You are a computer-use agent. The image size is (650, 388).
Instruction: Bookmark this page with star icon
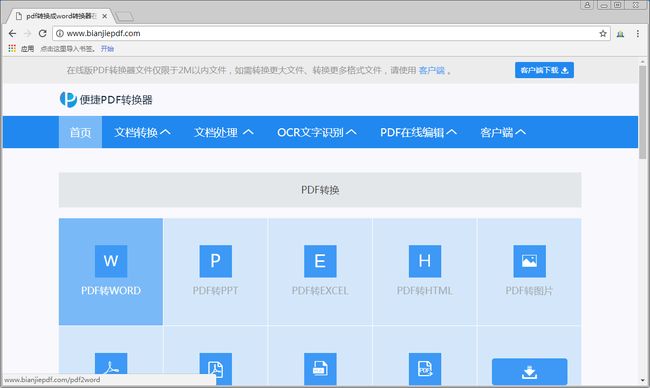coord(603,34)
